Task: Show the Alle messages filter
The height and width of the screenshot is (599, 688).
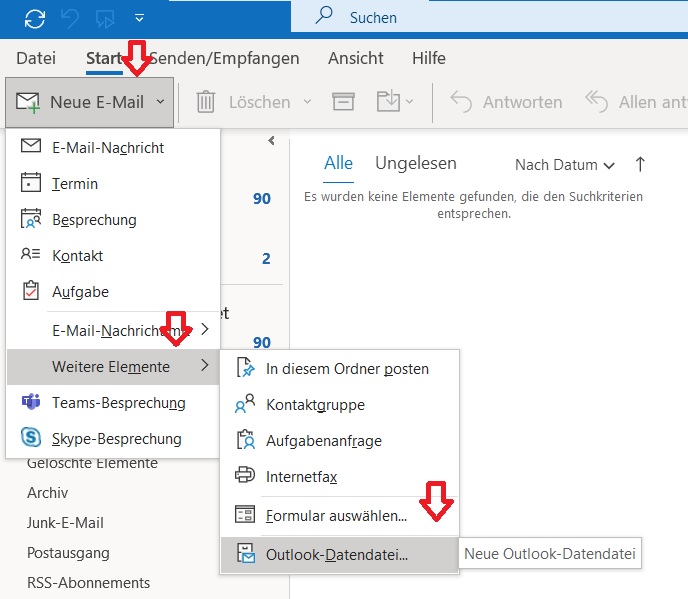Action: (x=338, y=163)
